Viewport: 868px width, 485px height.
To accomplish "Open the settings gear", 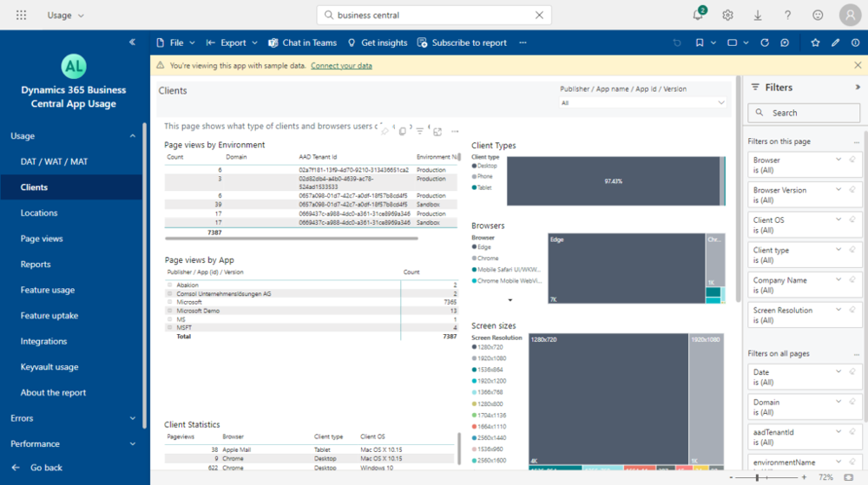I will 727,15.
